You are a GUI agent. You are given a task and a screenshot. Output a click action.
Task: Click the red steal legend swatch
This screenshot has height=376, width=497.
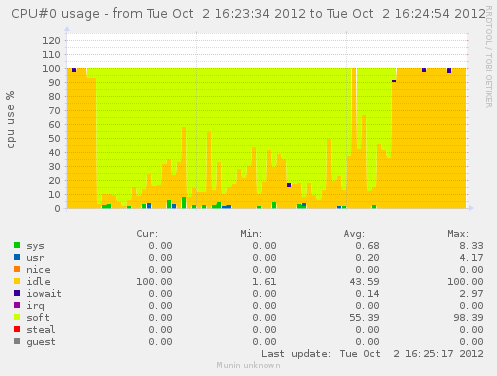17,329
